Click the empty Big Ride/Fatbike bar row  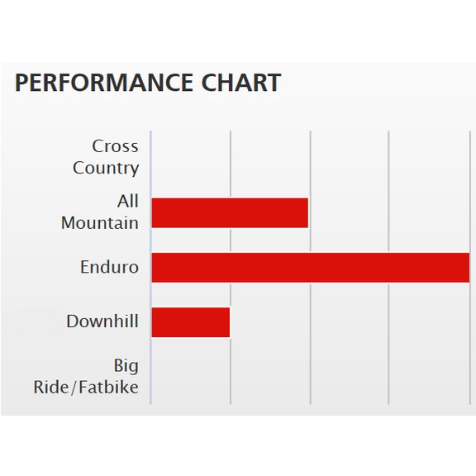(311, 377)
